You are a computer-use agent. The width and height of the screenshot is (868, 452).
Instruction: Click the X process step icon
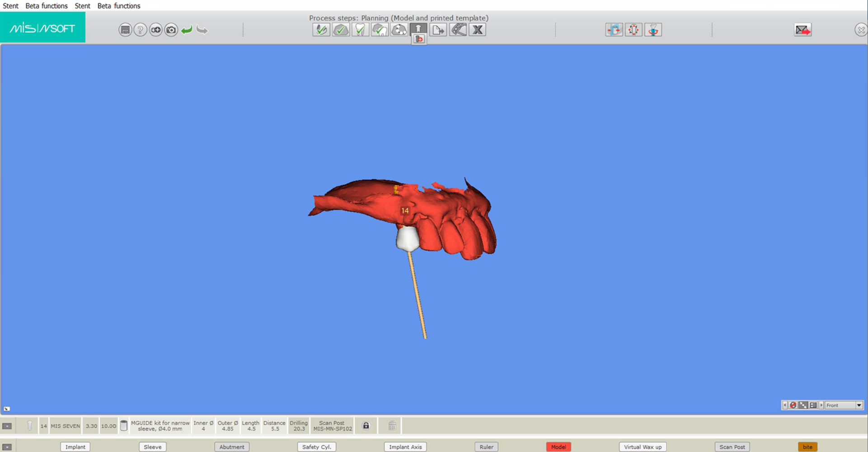478,30
